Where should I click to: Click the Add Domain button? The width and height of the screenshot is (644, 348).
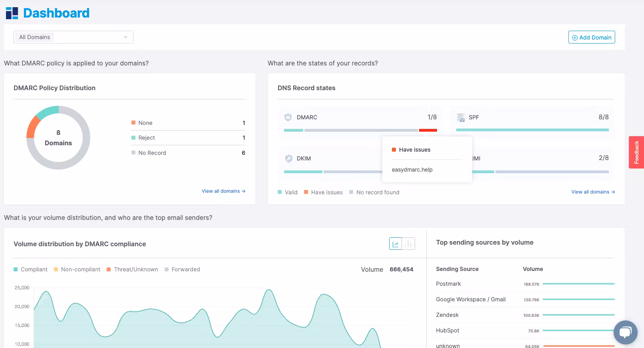(x=592, y=37)
